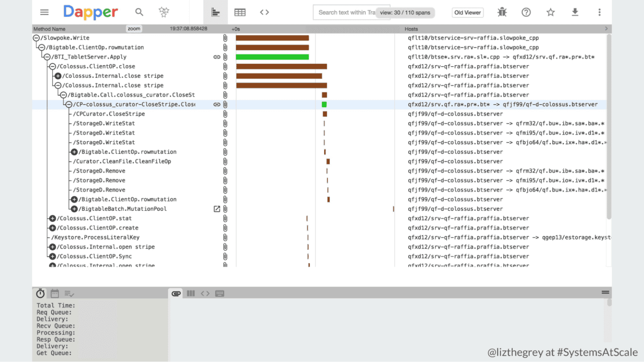The height and width of the screenshot is (362, 644).
Task: Expand the /Colossus.ClientOP.stat node
Action: click(52, 218)
